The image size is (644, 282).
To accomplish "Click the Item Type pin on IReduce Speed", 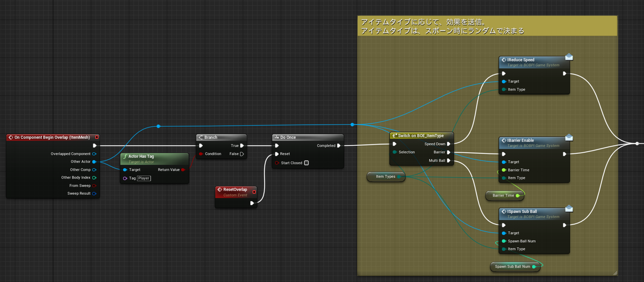I will coord(504,90).
